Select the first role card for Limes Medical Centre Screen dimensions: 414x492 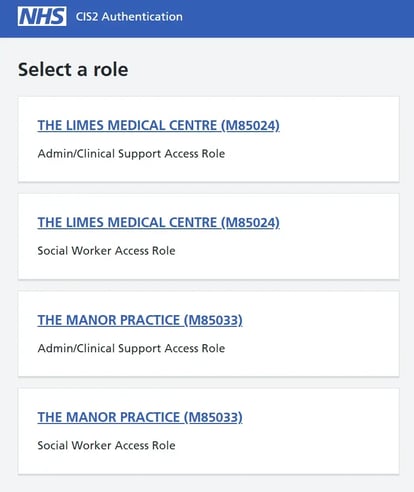pyautogui.click(x=208, y=139)
